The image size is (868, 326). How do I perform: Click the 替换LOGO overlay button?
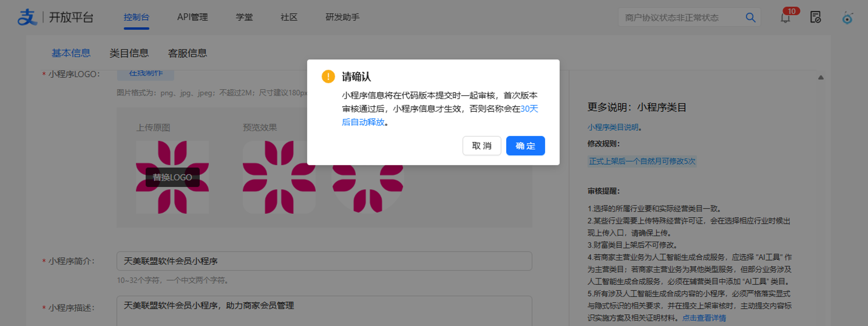pyautogui.click(x=172, y=177)
